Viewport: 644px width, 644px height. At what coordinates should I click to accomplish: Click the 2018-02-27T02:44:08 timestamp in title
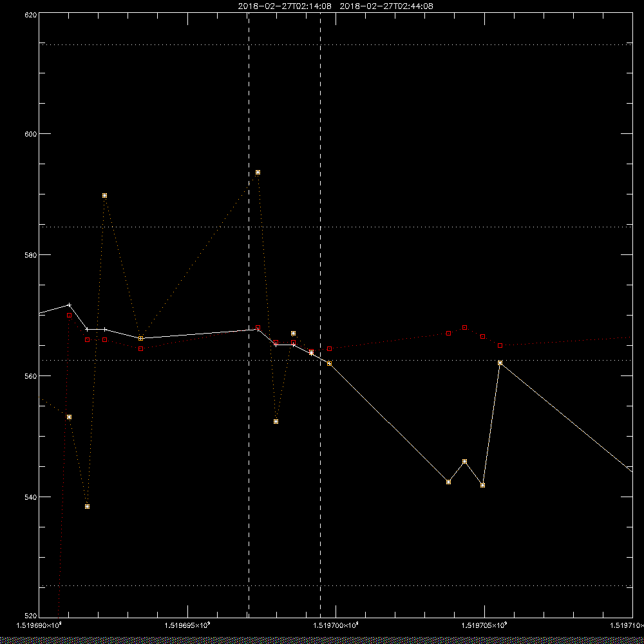pos(386,6)
